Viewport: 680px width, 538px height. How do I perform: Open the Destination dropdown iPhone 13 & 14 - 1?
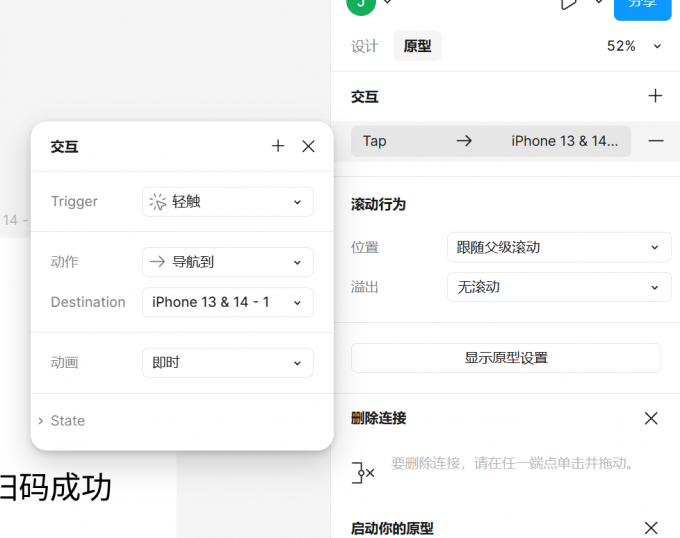228,302
